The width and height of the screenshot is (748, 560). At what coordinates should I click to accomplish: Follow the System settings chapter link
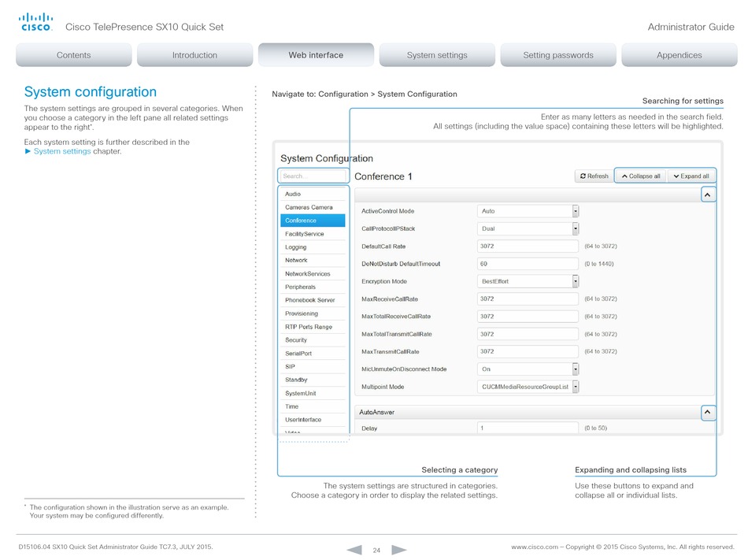coord(62,151)
